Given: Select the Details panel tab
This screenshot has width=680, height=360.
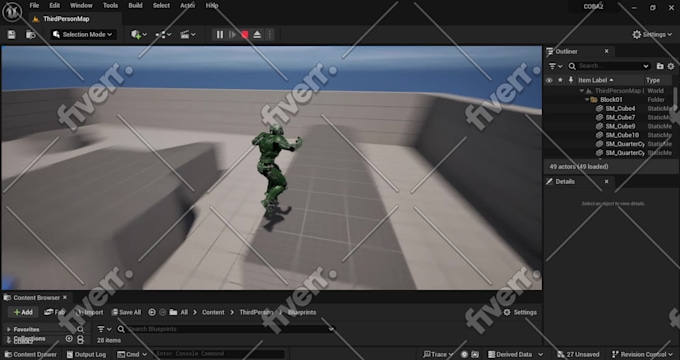Looking at the screenshot, I should click(x=565, y=181).
